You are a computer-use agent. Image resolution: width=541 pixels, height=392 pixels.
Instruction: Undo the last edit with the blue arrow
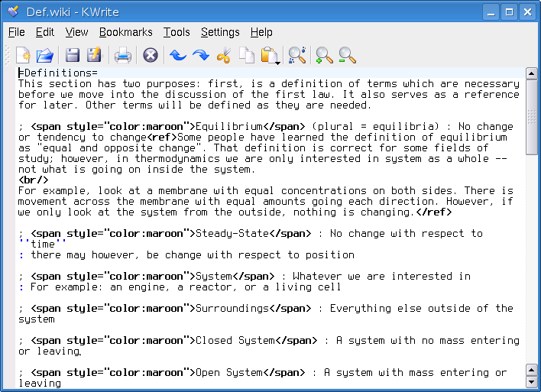pos(178,55)
